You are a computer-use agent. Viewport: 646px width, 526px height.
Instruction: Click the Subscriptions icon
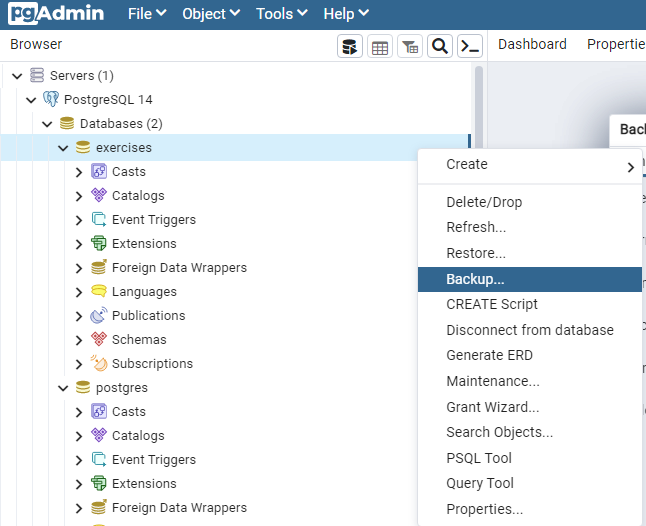[x=99, y=363]
